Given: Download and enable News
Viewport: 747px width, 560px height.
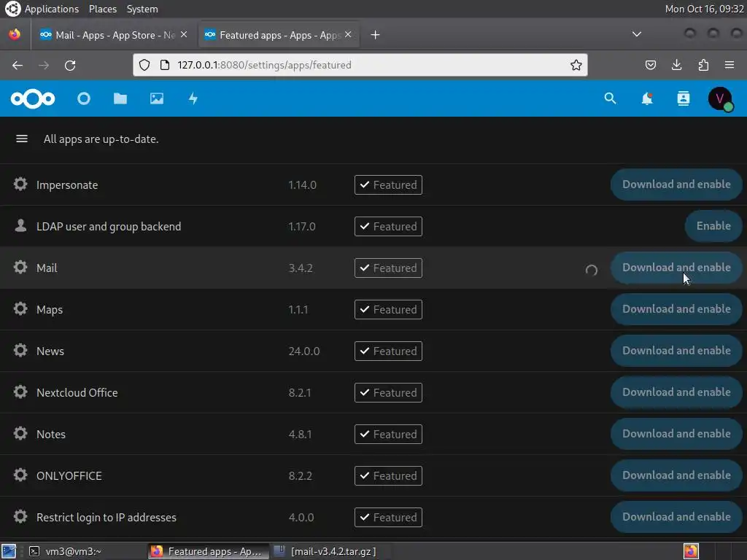Looking at the screenshot, I should click(x=676, y=351).
